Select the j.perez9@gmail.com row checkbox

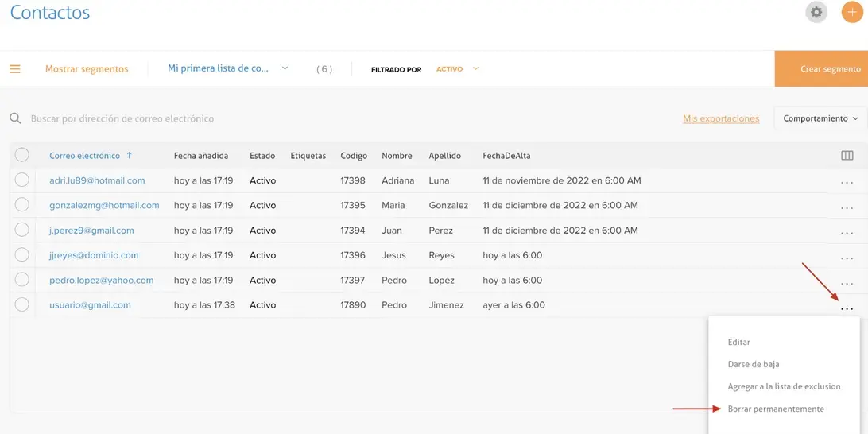[x=22, y=230]
